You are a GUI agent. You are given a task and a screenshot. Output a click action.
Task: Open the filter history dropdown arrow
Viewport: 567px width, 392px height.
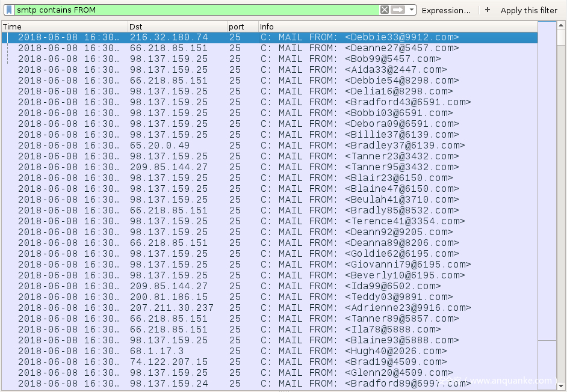click(x=412, y=10)
